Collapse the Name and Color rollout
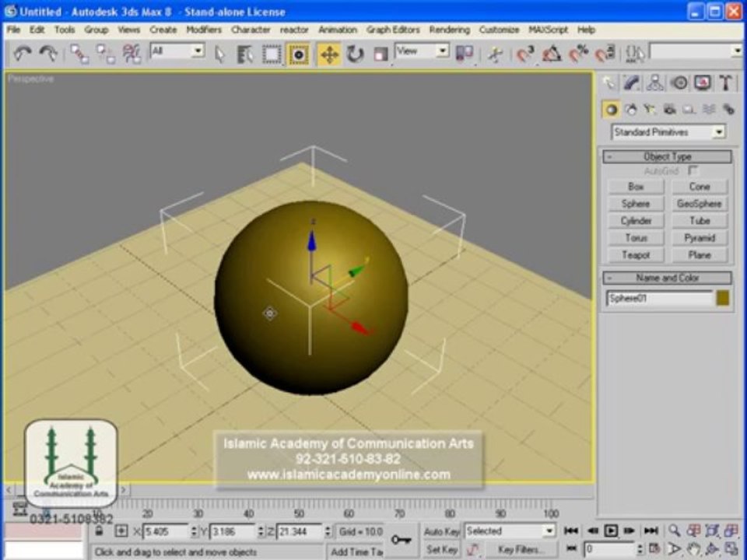This screenshot has width=747, height=560. click(667, 278)
